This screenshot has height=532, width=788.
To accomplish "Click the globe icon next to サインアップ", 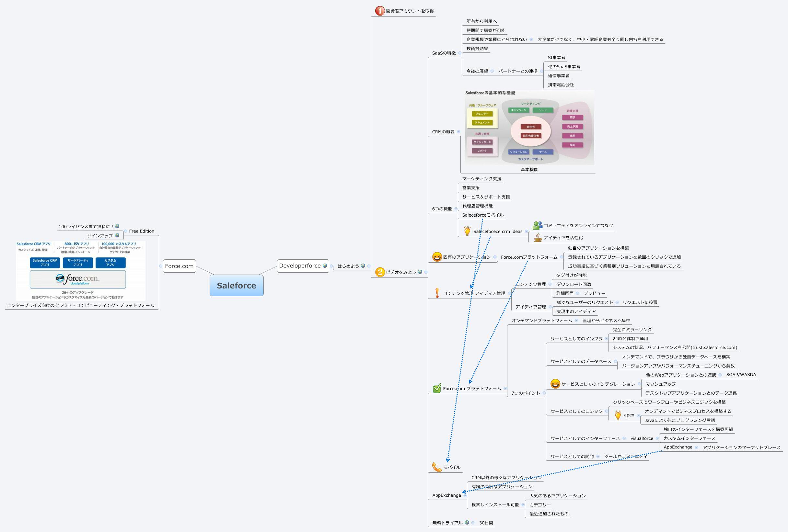I will tap(117, 235).
